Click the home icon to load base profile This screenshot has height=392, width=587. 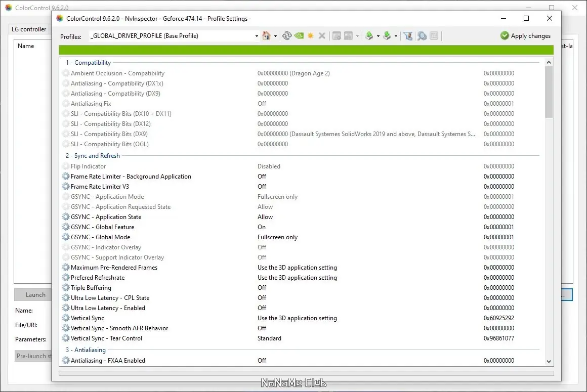[x=266, y=36]
